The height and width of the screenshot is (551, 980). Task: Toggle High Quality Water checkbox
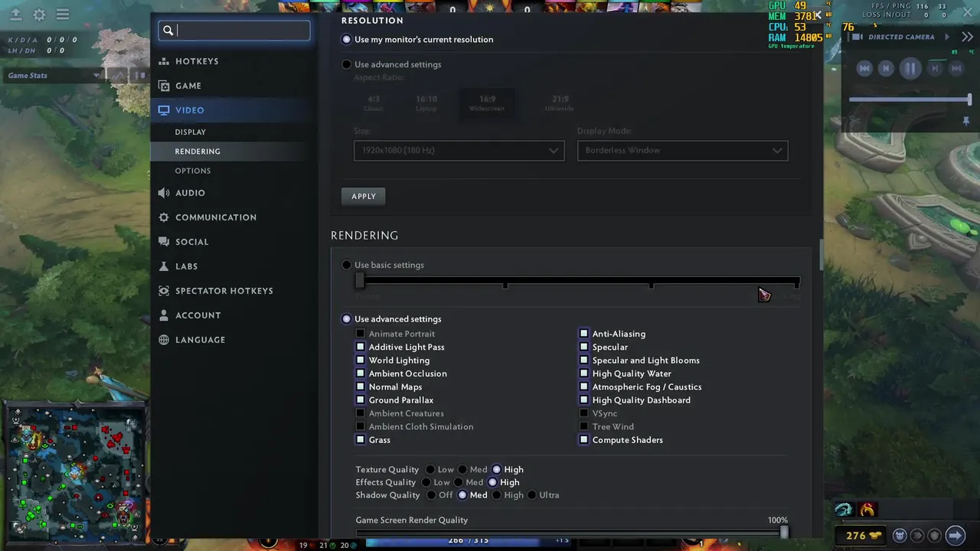(x=584, y=373)
